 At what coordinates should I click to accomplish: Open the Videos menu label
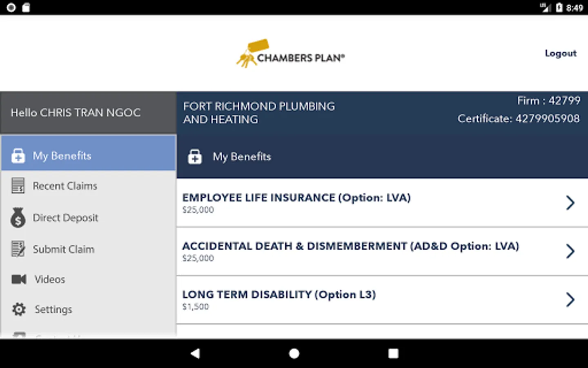[50, 279]
